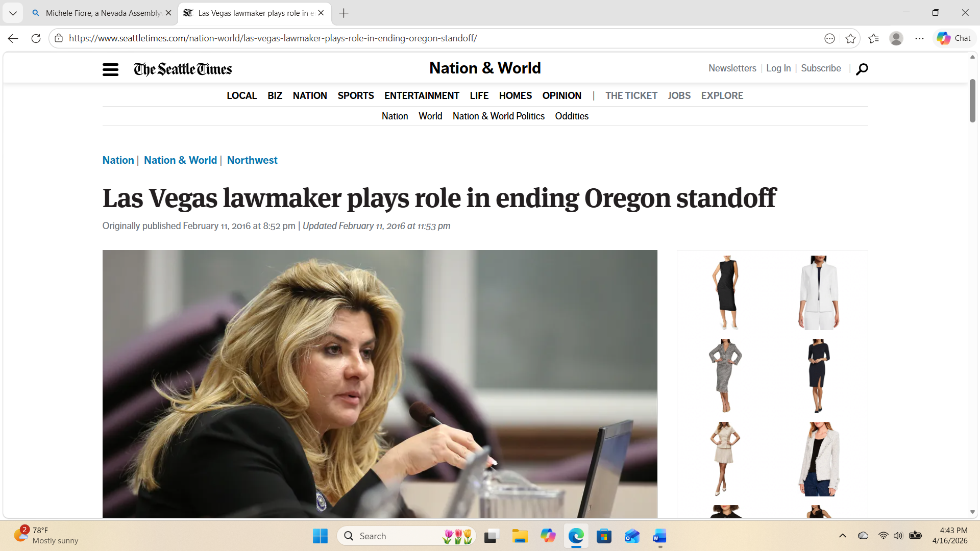980x551 pixels.
Task: Click the browser refresh icon
Action: coord(36,38)
